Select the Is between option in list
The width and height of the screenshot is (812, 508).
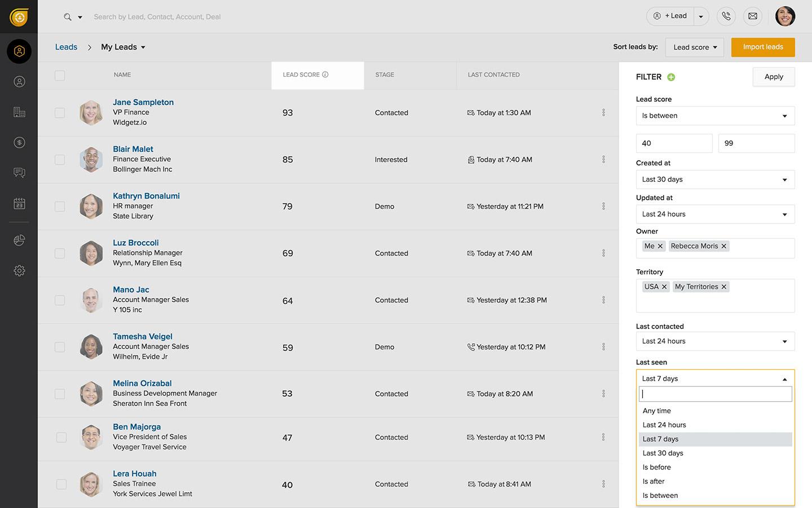[660, 496]
